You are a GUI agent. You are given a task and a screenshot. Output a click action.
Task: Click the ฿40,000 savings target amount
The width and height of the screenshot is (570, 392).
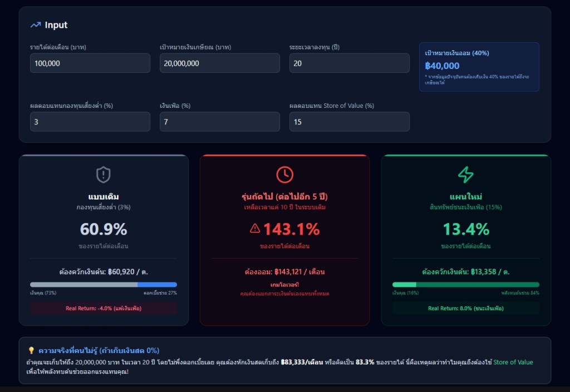tap(442, 66)
